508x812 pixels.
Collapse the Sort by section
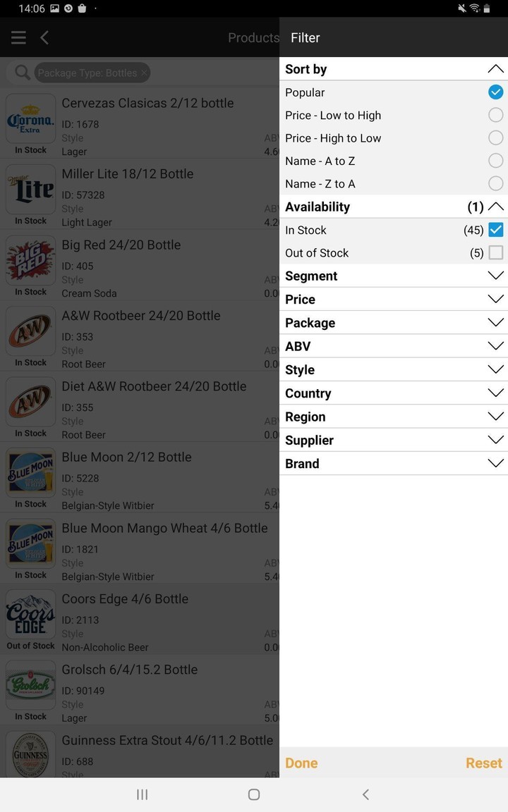495,69
